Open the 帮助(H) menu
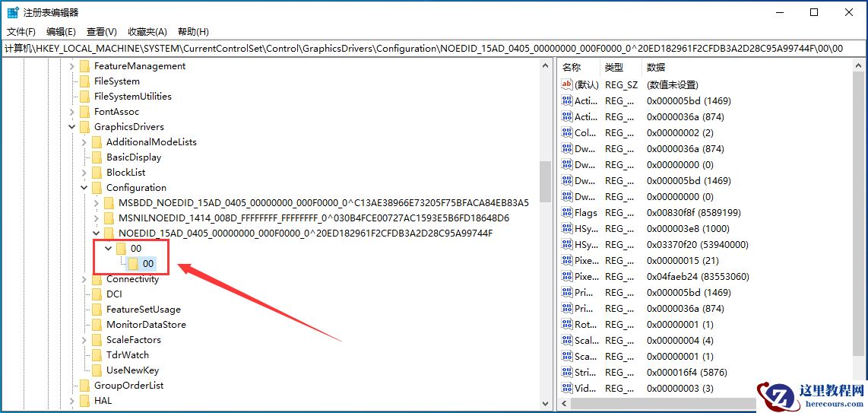Viewport: 868px width, 413px height. 193,31
